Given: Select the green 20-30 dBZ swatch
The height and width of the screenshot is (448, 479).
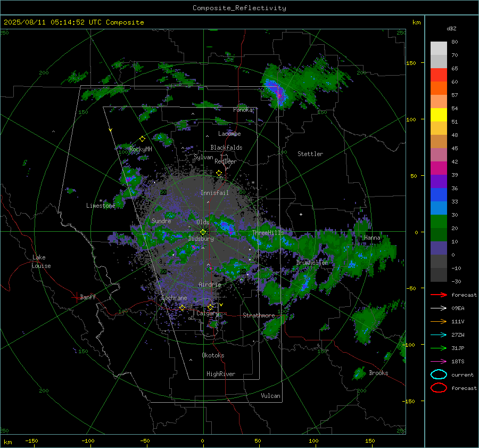Looking at the screenshot, I should [439, 222].
